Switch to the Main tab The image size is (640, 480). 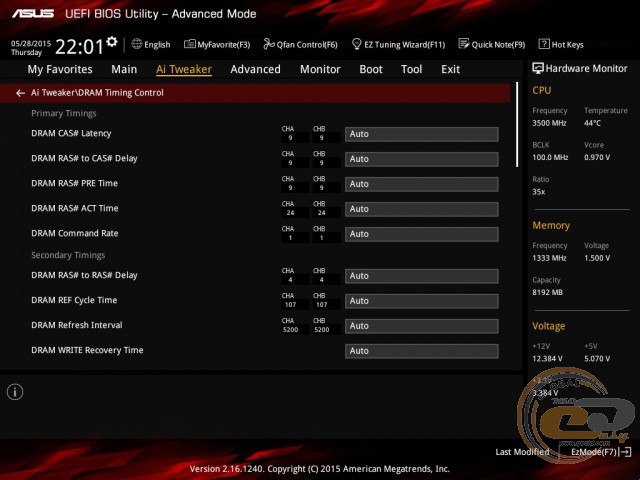(x=124, y=69)
